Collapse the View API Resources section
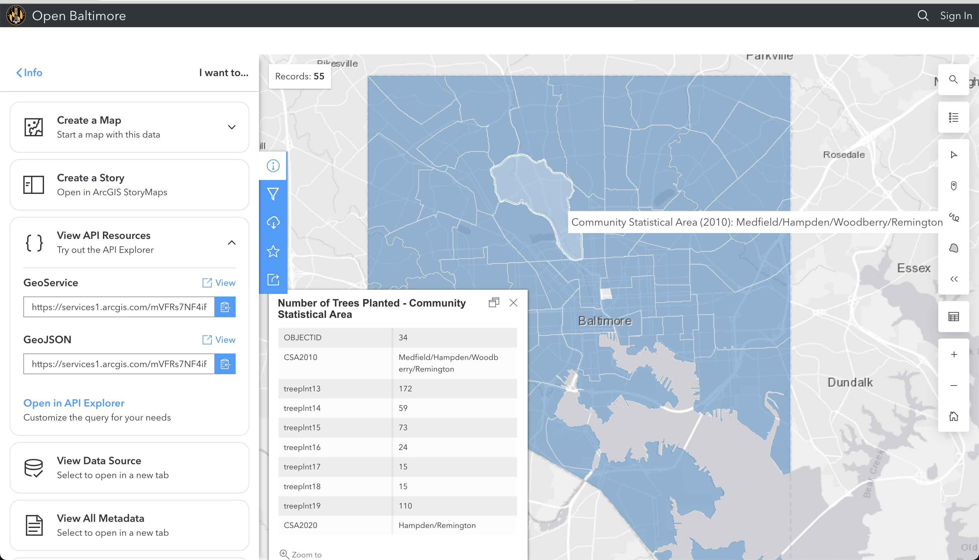 (x=231, y=243)
